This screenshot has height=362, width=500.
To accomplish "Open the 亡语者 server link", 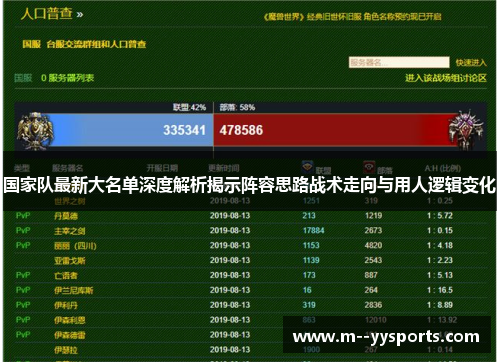I will (66, 276).
